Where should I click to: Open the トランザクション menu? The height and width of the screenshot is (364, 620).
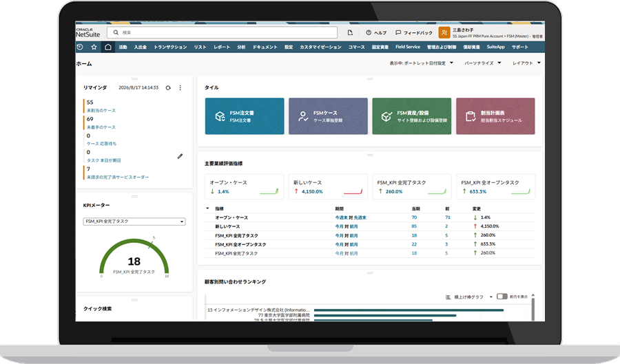point(170,47)
